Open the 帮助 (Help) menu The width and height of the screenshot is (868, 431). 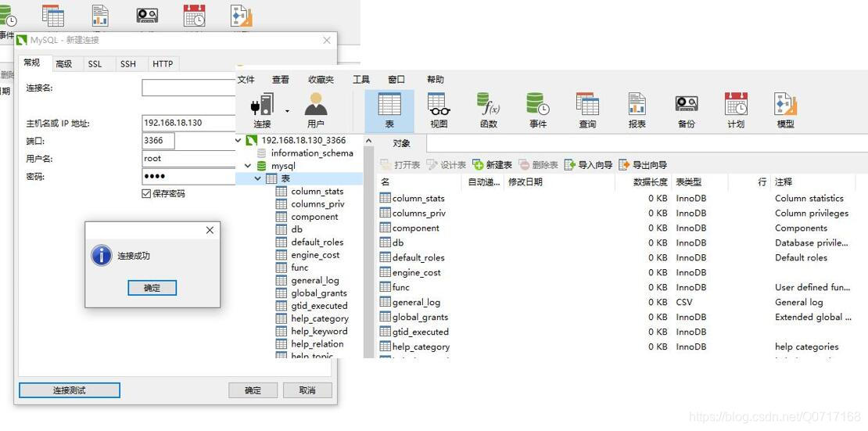point(436,79)
